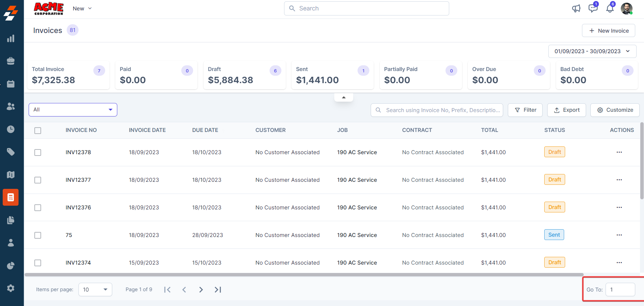Image resolution: width=644 pixels, height=306 pixels.
Task: Expand the All invoices filter dropdown
Action: click(73, 110)
